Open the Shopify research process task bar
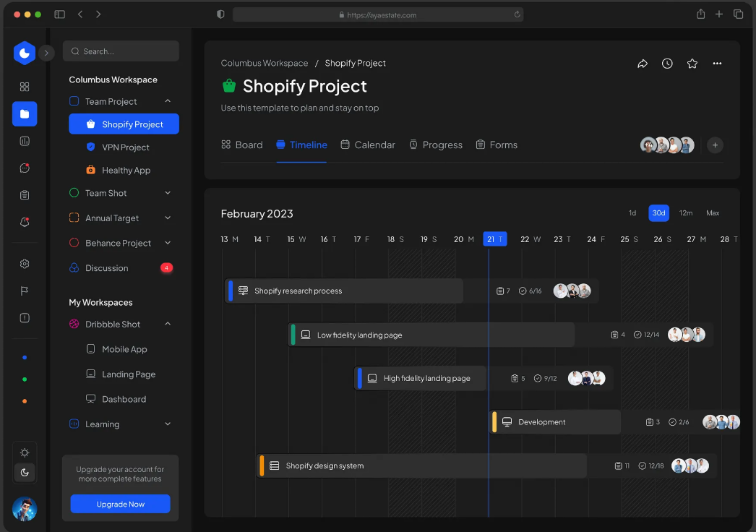The image size is (756, 532). 344,291
